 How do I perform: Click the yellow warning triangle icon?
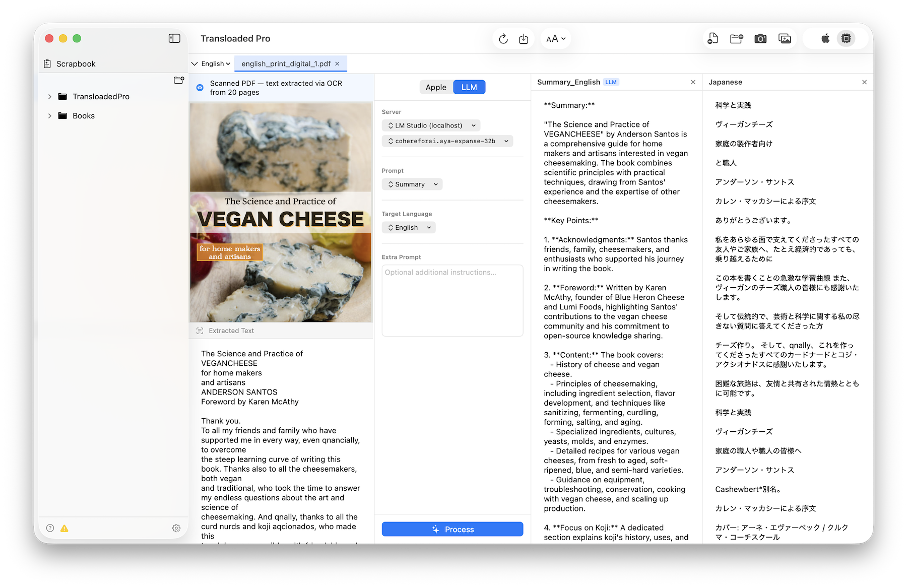pos(63,528)
